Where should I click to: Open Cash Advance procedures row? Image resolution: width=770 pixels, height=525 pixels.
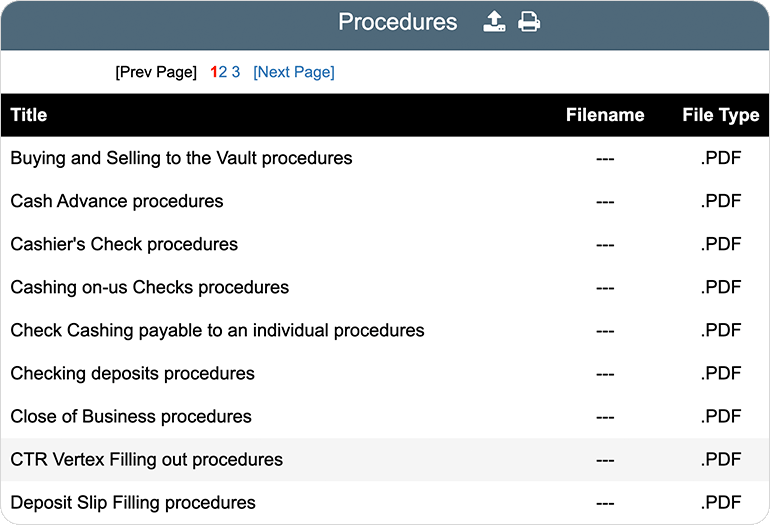(x=117, y=201)
